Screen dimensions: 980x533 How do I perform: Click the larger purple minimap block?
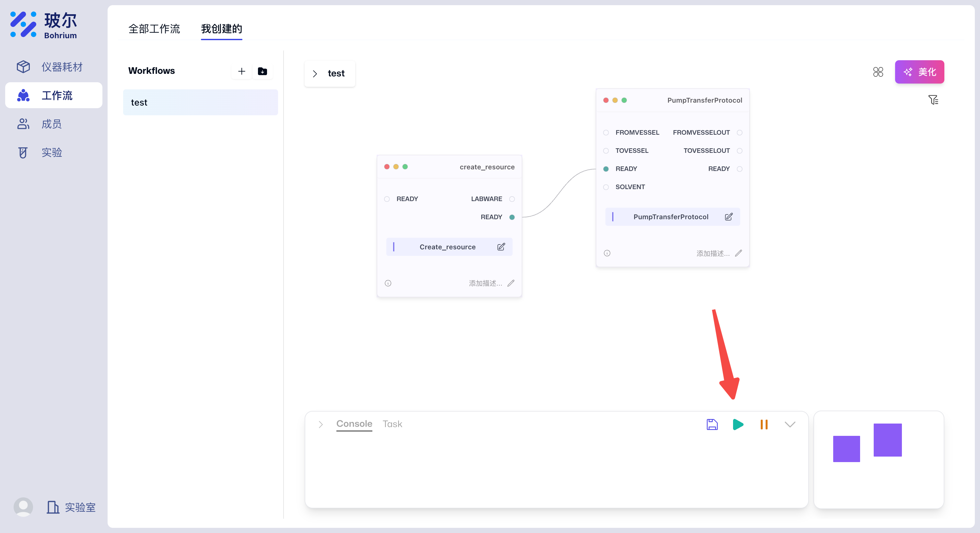tap(887, 440)
